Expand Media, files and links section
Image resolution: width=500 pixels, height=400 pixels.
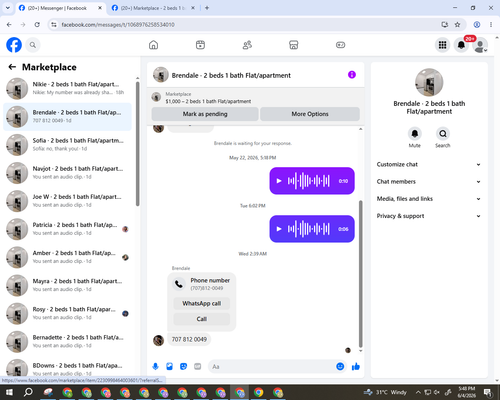(429, 199)
